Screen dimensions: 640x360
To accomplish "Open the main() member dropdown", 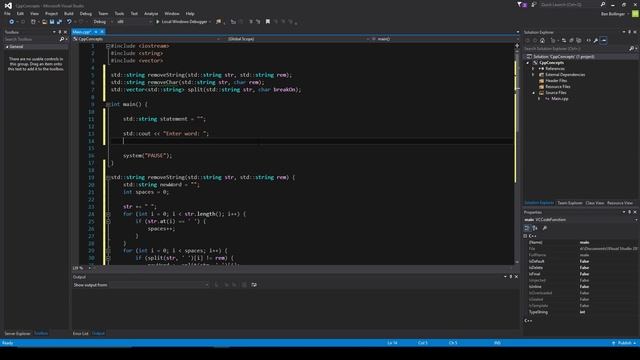I will (x=443, y=39).
